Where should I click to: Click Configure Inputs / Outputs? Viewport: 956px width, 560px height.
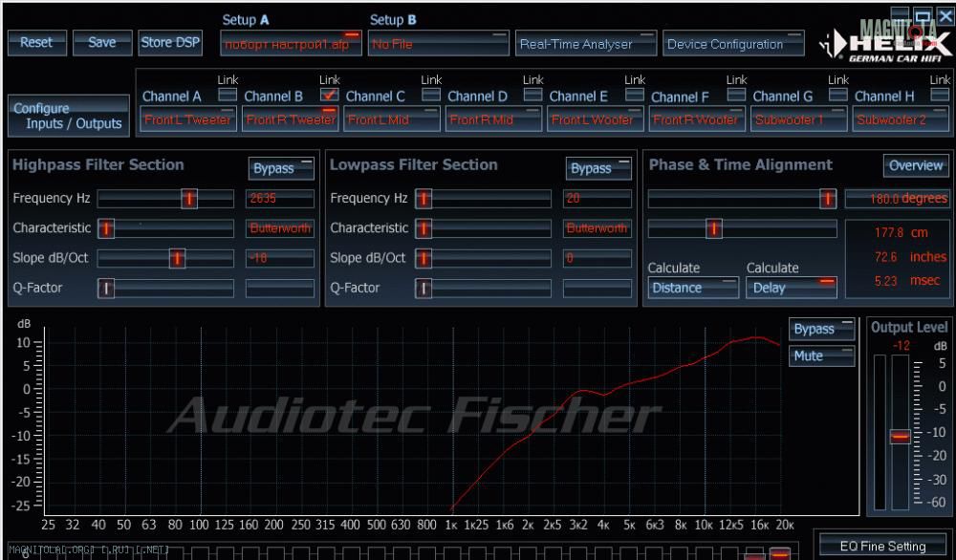point(68,117)
